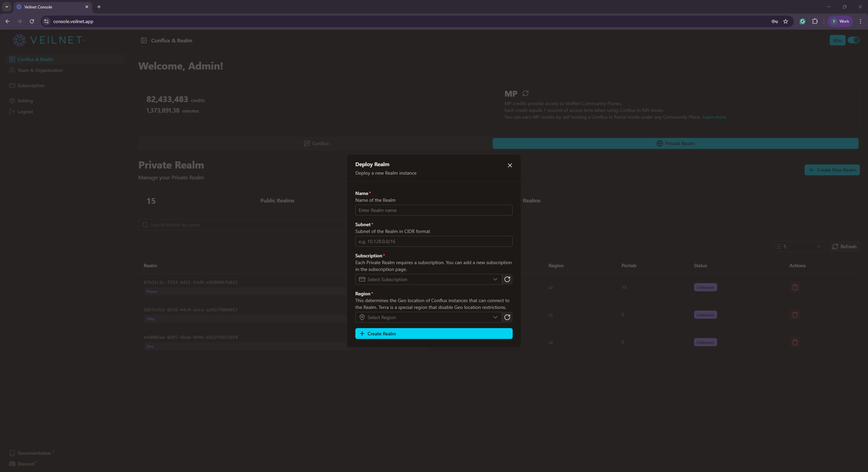Click the Enter Realm name field
This screenshot has width=868, height=472.
click(434, 210)
